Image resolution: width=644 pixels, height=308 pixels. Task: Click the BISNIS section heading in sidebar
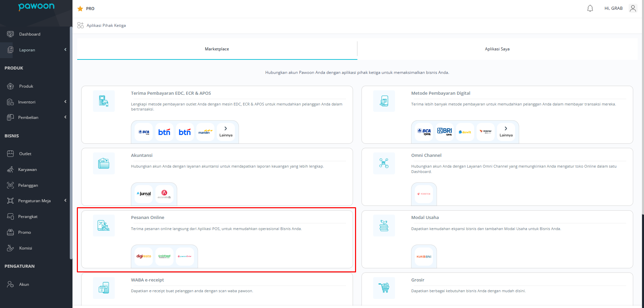12,136
